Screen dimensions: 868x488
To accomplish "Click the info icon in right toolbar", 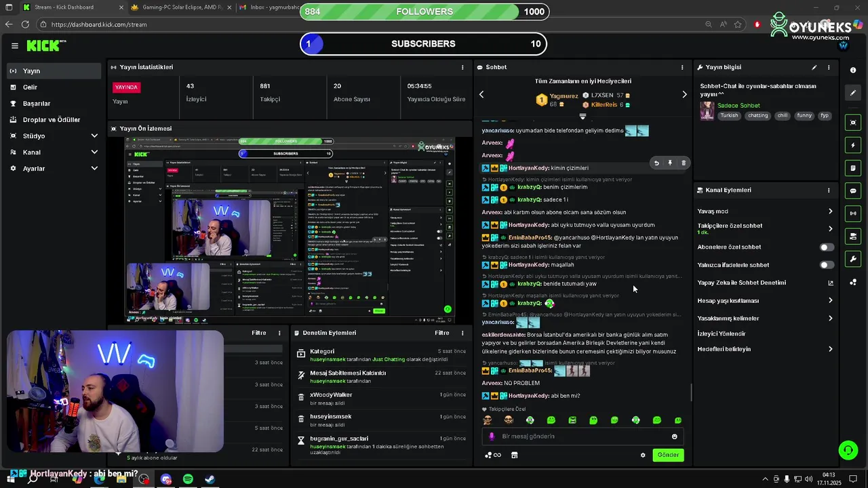I will 853,70.
